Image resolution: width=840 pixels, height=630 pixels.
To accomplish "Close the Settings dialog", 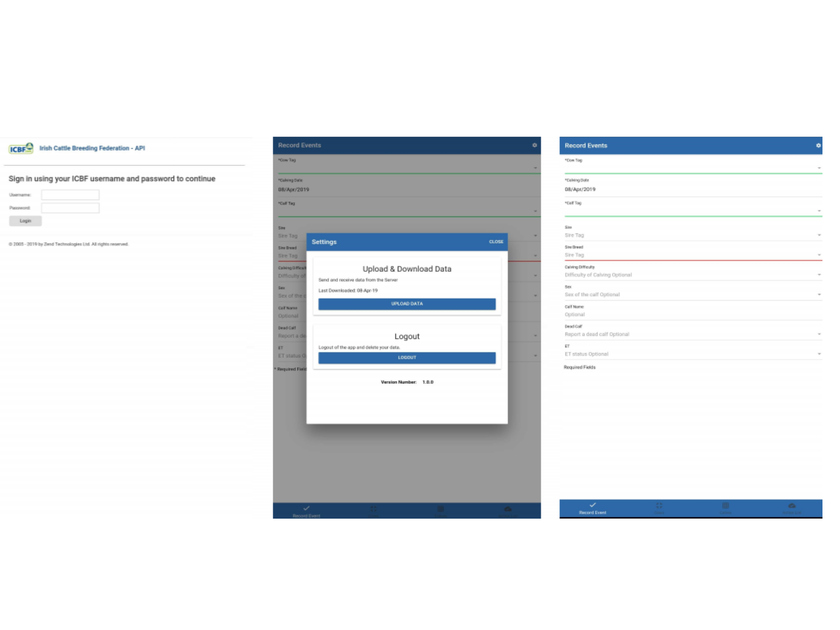I will tap(496, 242).
